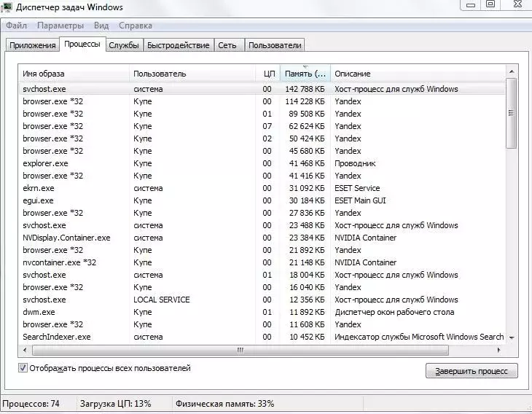Select the egui.exe process
Viewport: 532px width, 414px height.
point(262,200)
